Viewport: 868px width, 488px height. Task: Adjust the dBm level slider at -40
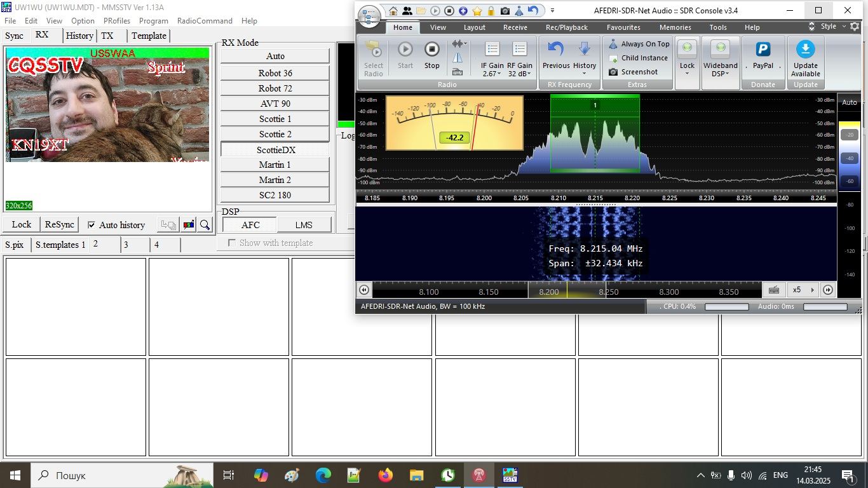(x=850, y=158)
